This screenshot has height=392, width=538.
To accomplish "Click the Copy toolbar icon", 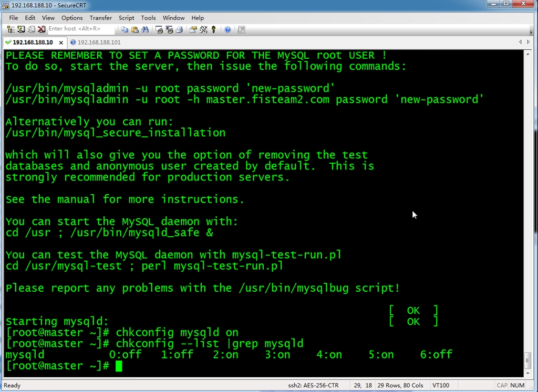I will (125, 29).
